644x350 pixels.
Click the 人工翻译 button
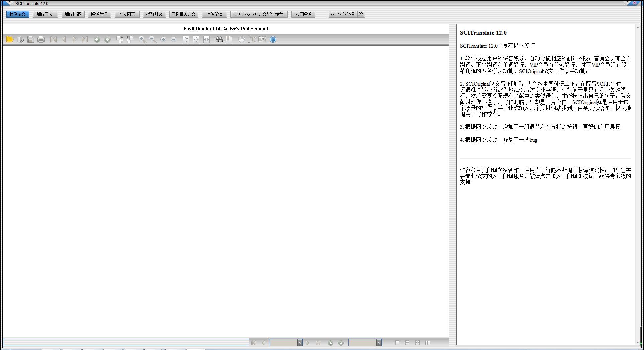(303, 14)
